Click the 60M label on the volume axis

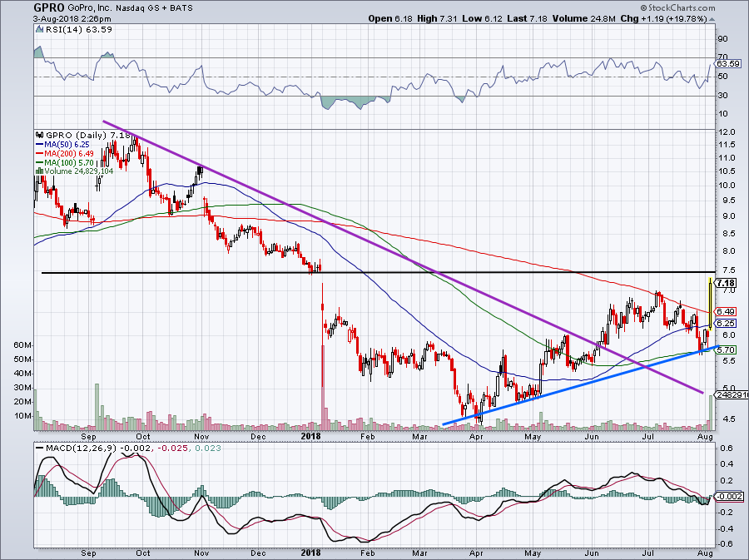(x=23, y=344)
